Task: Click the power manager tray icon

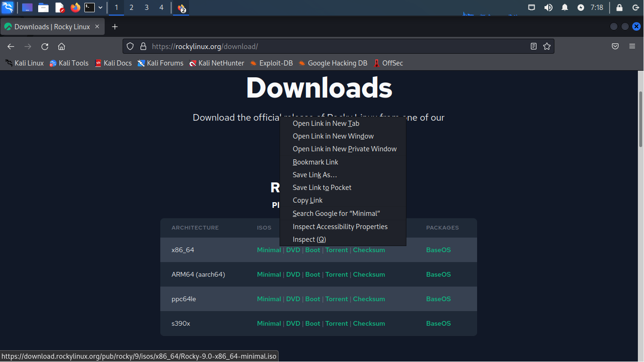Action: pyautogui.click(x=581, y=8)
